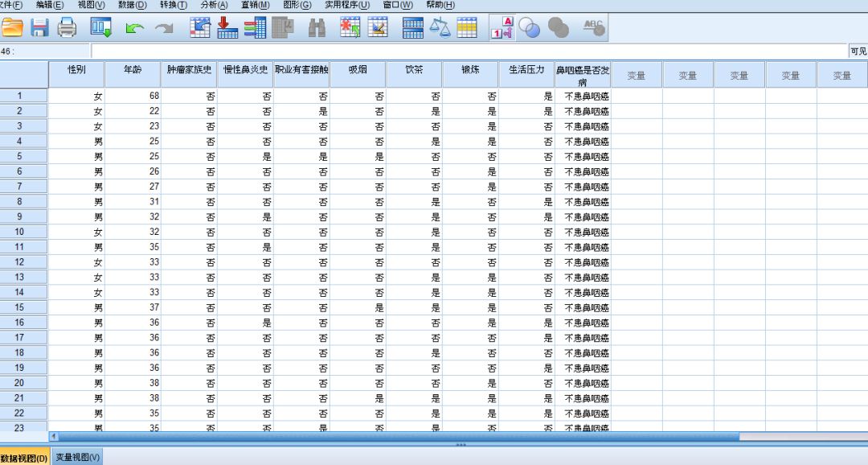
Task: Go to variable icon, red down arrow
Action: pyautogui.click(x=227, y=27)
